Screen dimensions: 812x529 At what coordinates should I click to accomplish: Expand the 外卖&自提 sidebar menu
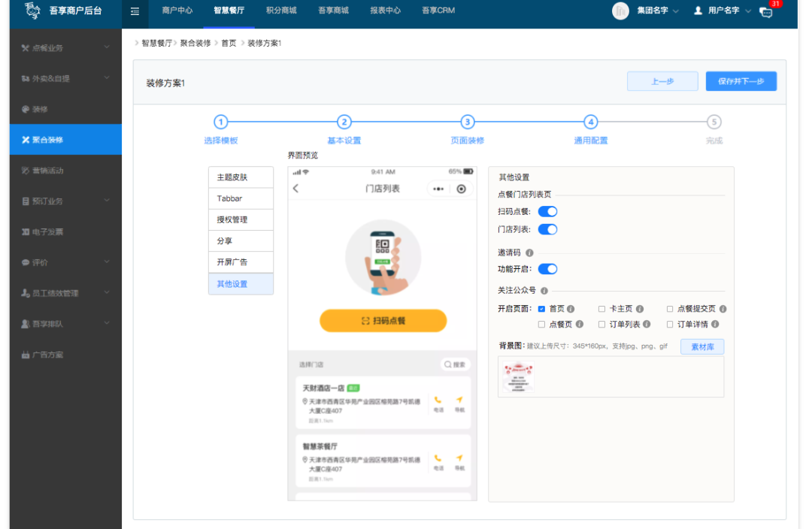pos(65,78)
